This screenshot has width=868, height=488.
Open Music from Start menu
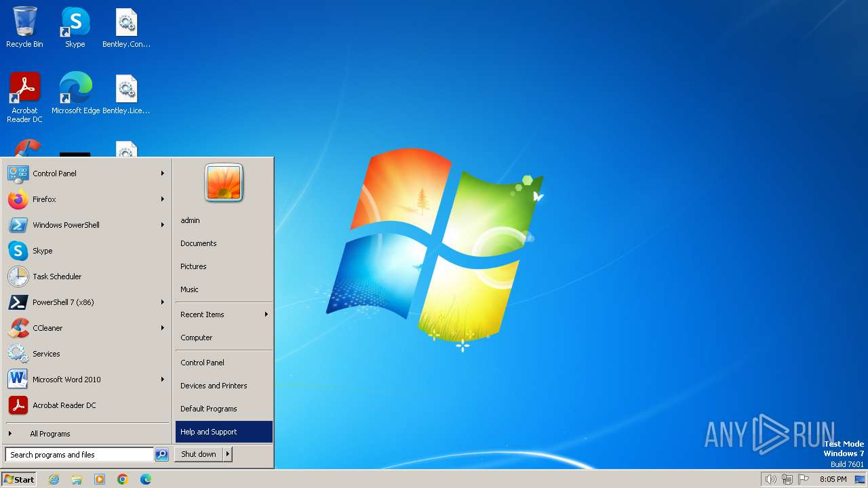pos(224,289)
